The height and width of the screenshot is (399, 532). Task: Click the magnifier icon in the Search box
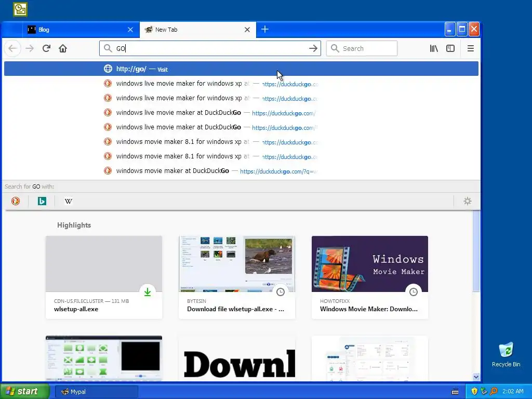(x=335, y=48)
